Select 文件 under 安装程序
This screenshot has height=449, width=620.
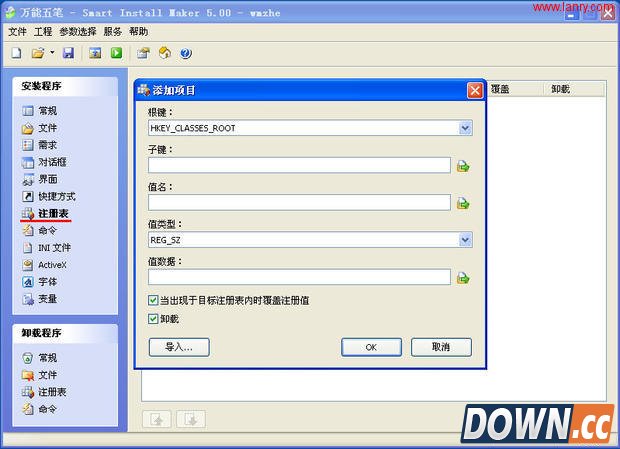pyautogui.click(x=40, y=128)
